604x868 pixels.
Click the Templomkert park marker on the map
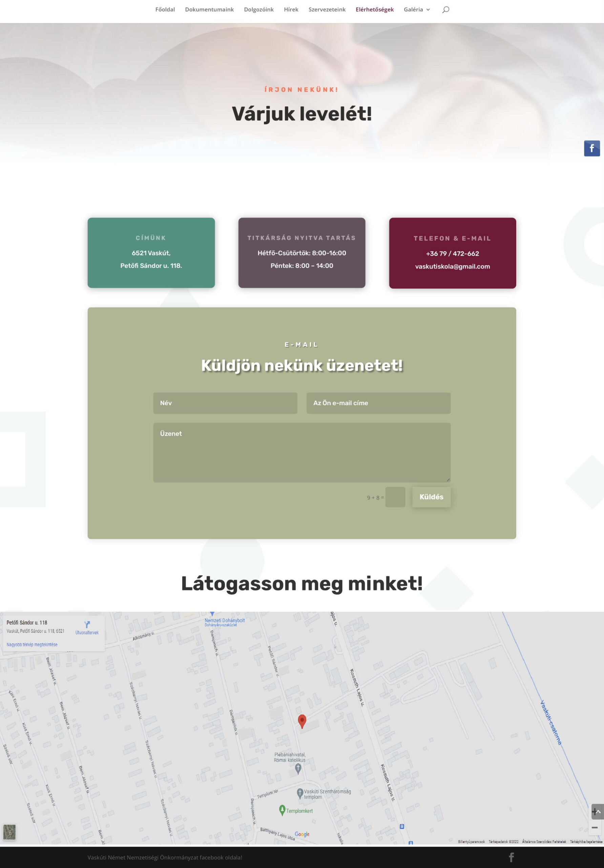[282, 810]
